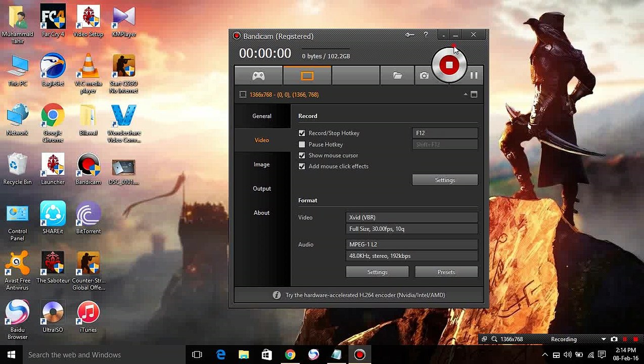Open the General settings tab

[x=262, y=116]
